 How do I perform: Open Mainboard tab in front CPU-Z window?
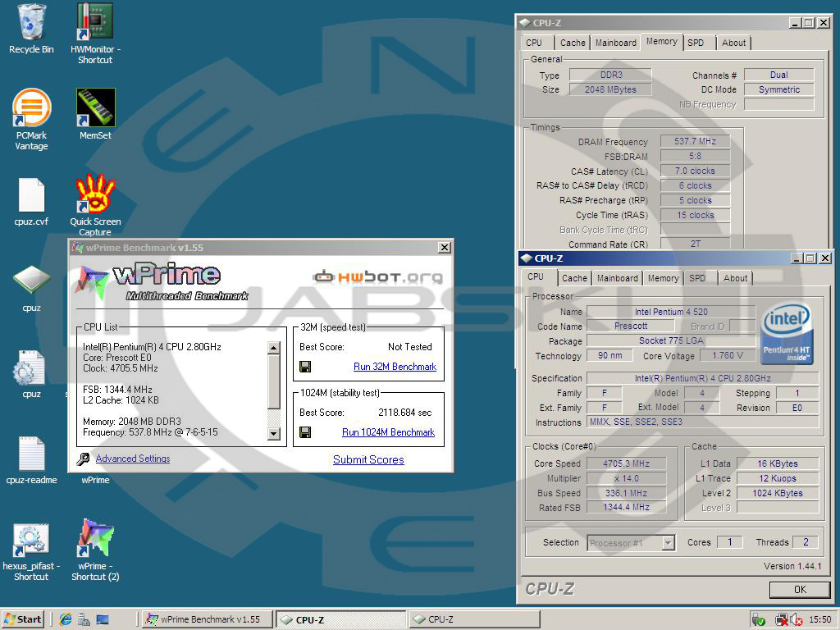pyautogui.click(x=617, y=278)
